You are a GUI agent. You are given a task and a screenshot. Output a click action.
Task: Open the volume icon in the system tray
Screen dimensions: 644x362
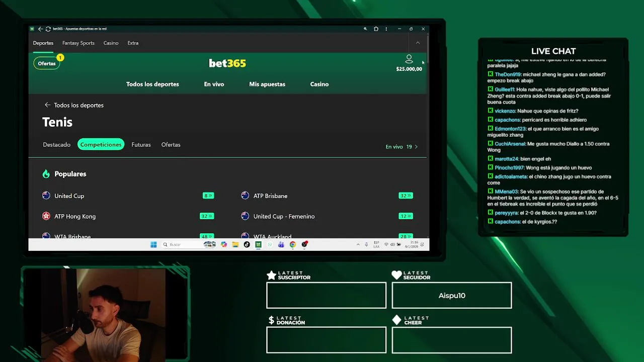click(x=393, y=244)
